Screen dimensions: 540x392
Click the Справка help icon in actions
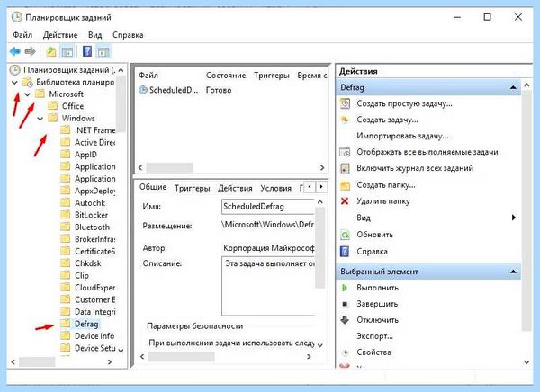345,251
